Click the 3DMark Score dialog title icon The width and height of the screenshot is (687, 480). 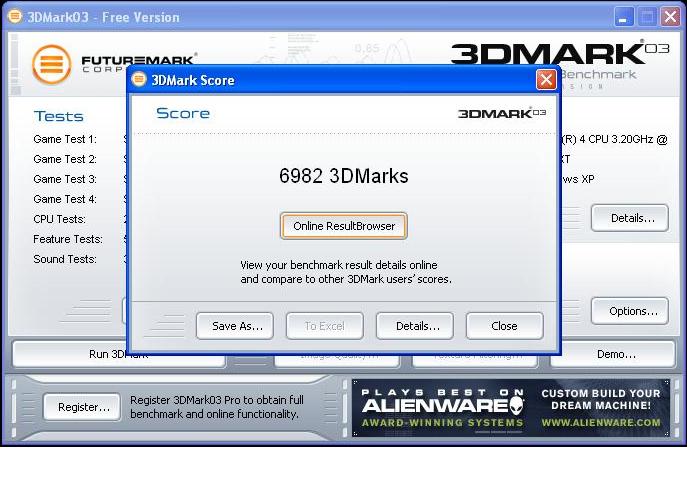point(139,79)
